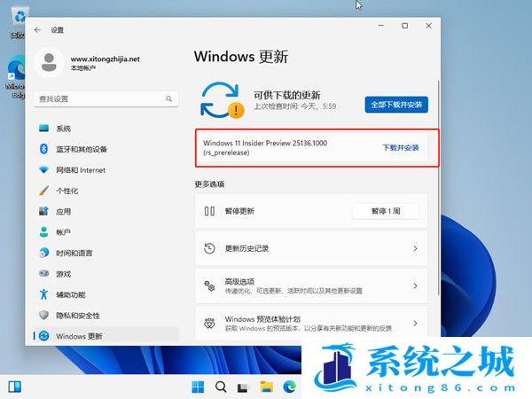This screenshot has height=399, width=532.
Task: Click 更新历史记录 label
Action: coord(247,248)
